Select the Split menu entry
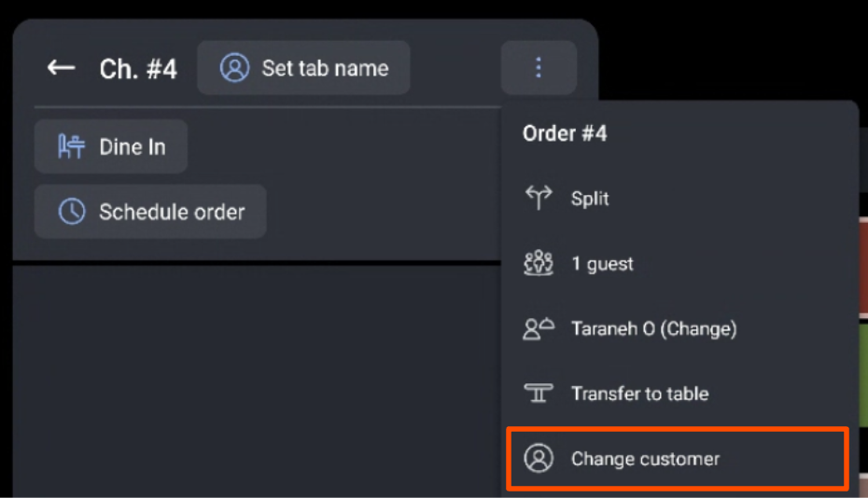Screen dimensions: 868x498 click(590, 199)
